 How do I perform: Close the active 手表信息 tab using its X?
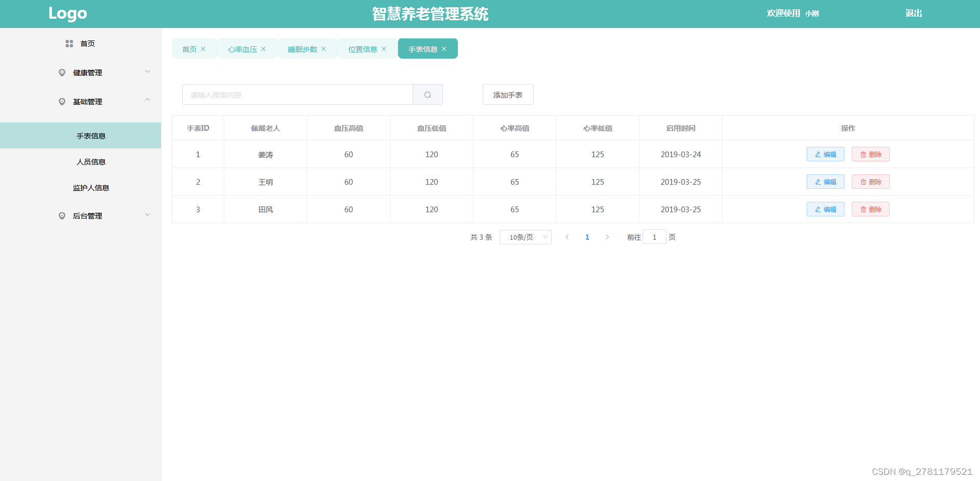(x=444, y=49)
